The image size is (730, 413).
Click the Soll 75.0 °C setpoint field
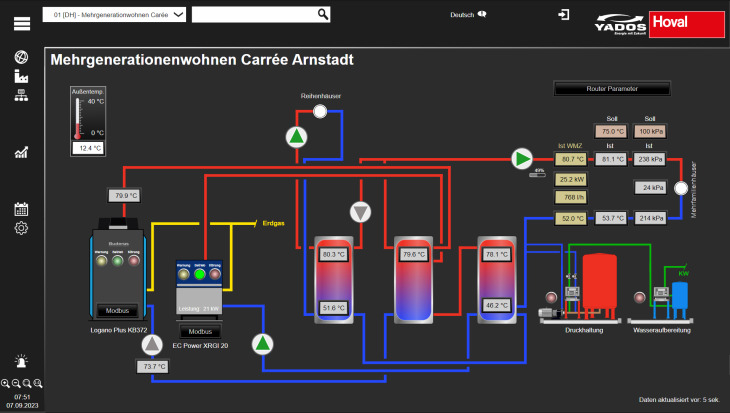(612, 131)
